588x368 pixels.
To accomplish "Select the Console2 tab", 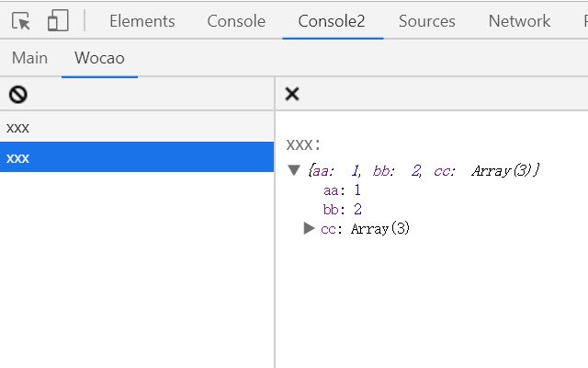I will [332, 21].
